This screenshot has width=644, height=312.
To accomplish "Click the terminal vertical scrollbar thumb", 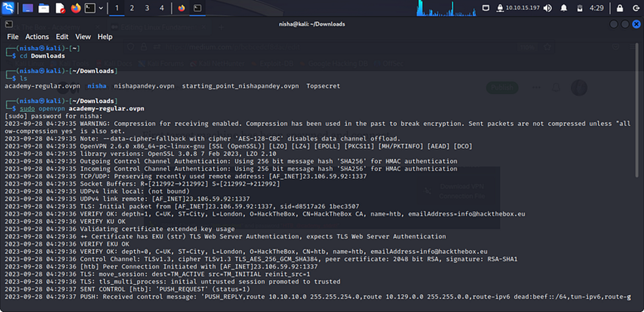I will (x=637, y=111).
